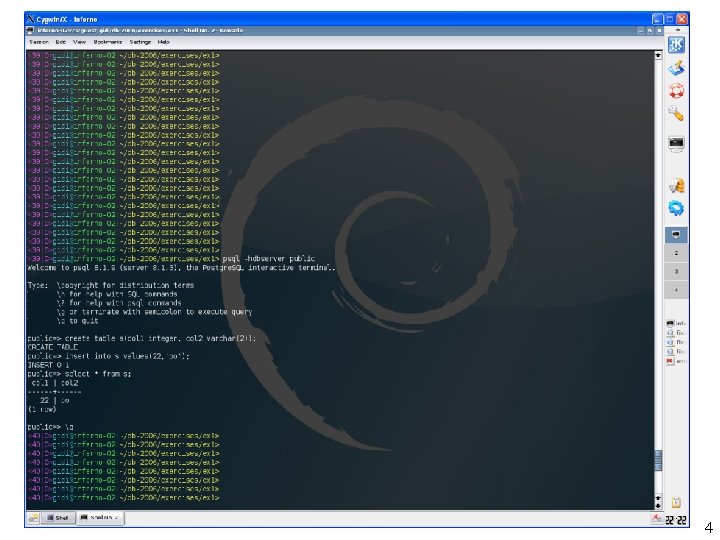Switch to virtual desktop 1 in pager

pyautogui.click(x=676, y=235)
